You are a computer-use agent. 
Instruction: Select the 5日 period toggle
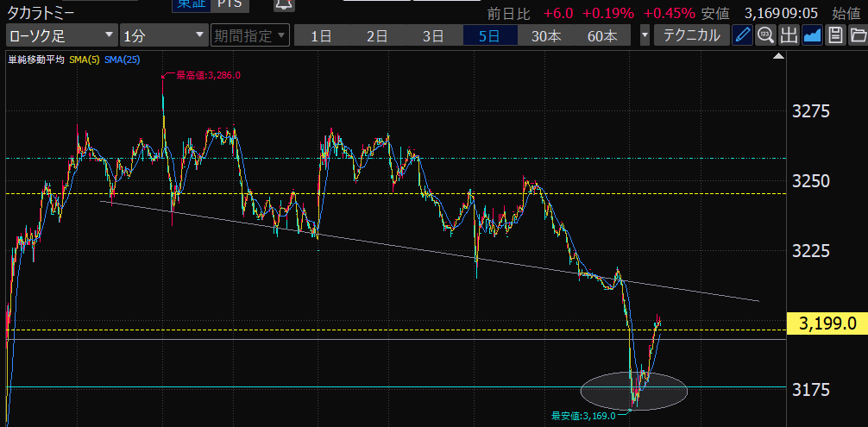tap(490, 35)
